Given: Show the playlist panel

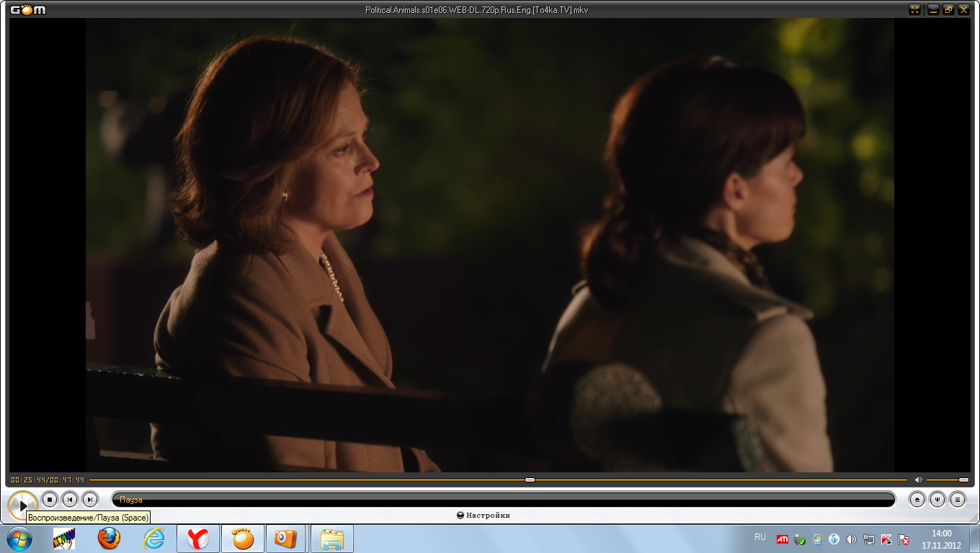Looking at the screenshot, I should [x=957, y=499].
